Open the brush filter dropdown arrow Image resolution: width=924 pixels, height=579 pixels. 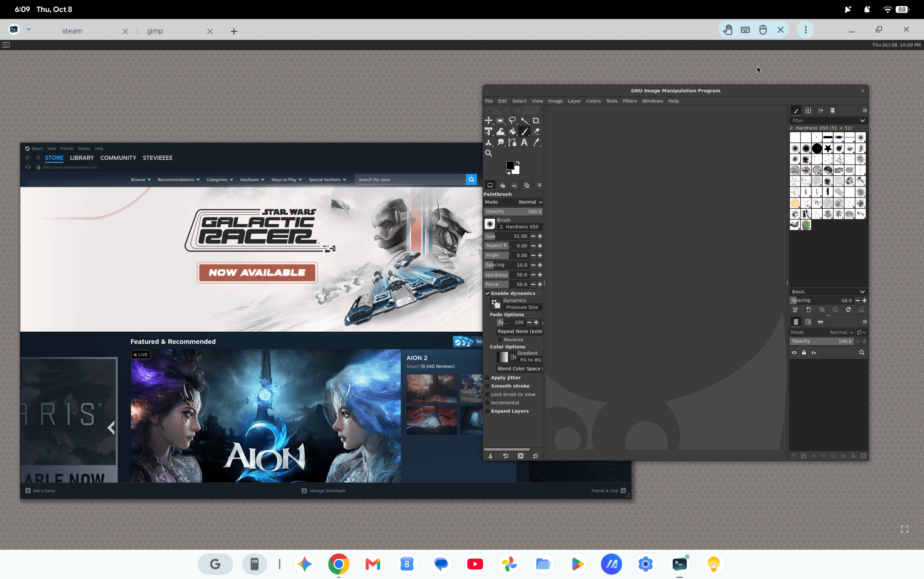click(x=862, y=121)
